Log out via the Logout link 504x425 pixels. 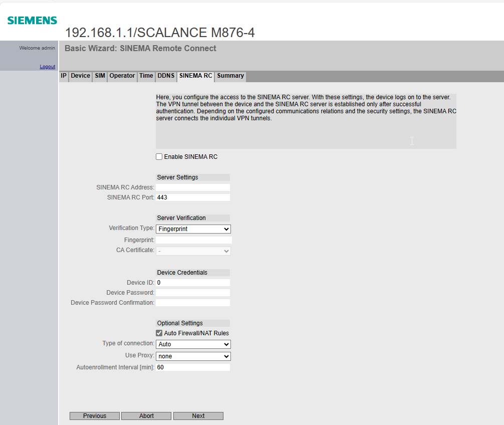[48, 67]
